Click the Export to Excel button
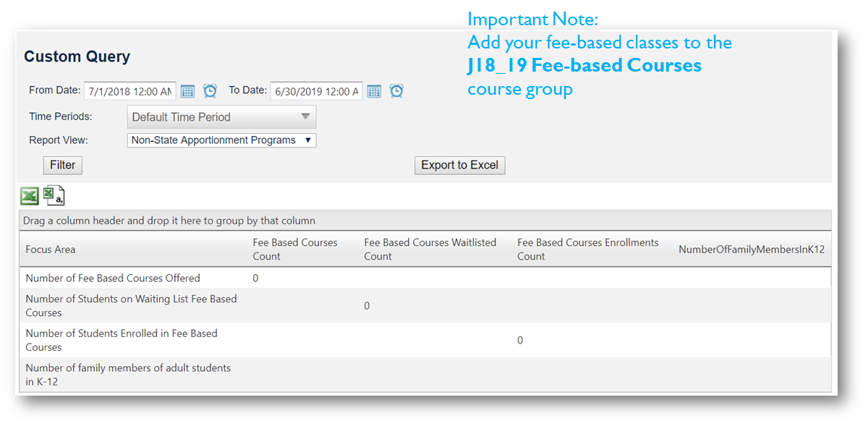The height and width of the screenshot is (426, 868). coord(459,165)
